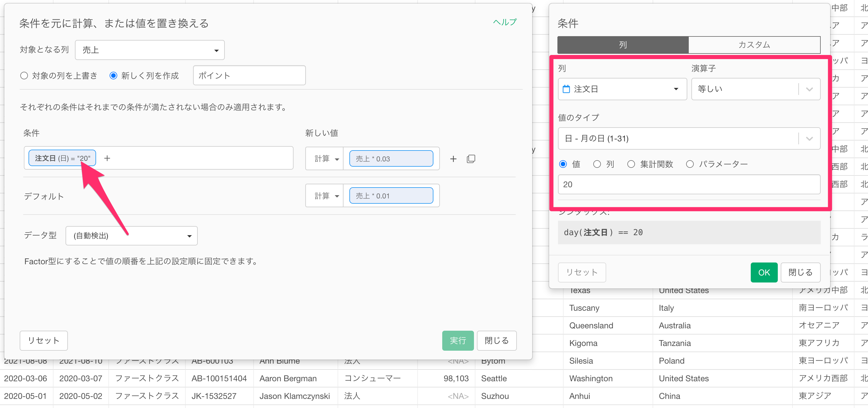This screenshot has height=408, width=868.
Task: Choose the 集計関数 radio option
Action: pyautogui.click(x=631, y=164)
